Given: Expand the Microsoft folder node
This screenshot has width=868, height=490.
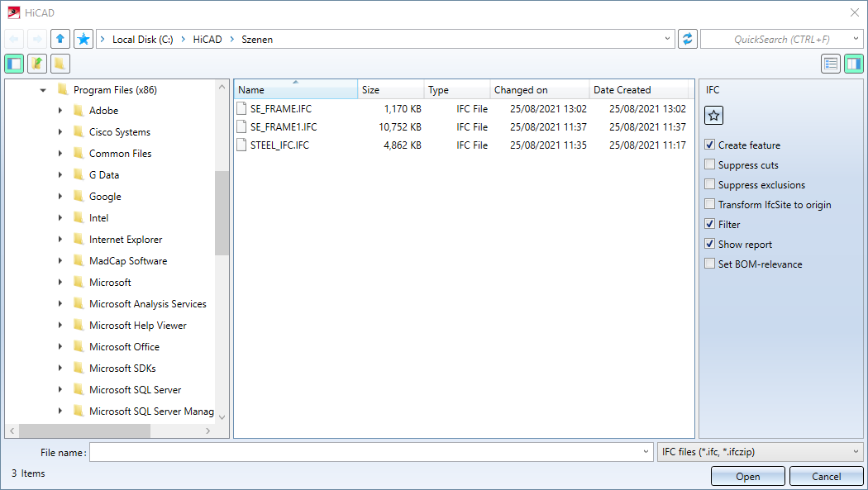Looking at the screenshot, I should (60, 282).
